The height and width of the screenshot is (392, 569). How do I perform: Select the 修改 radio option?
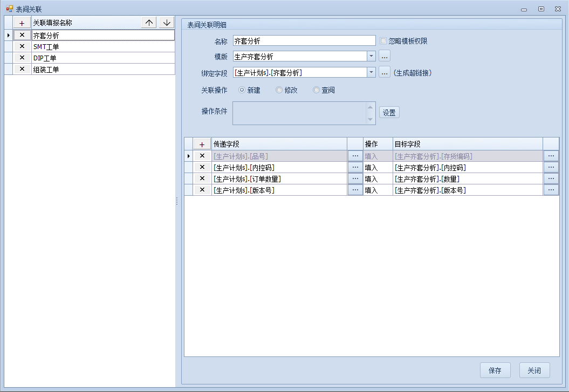[x=279, y=90]
